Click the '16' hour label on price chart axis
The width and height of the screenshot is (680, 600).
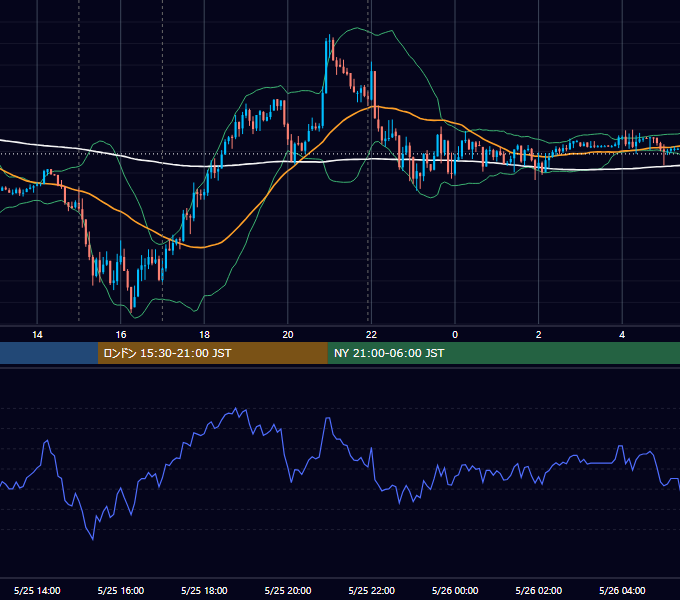pos(121,335)
